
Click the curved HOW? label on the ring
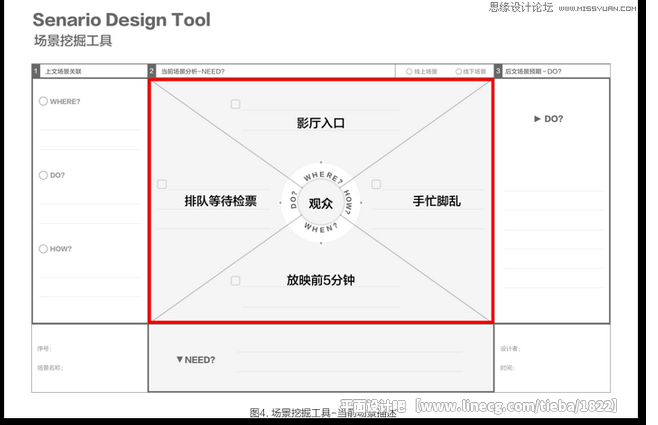[x=348, y=202]
